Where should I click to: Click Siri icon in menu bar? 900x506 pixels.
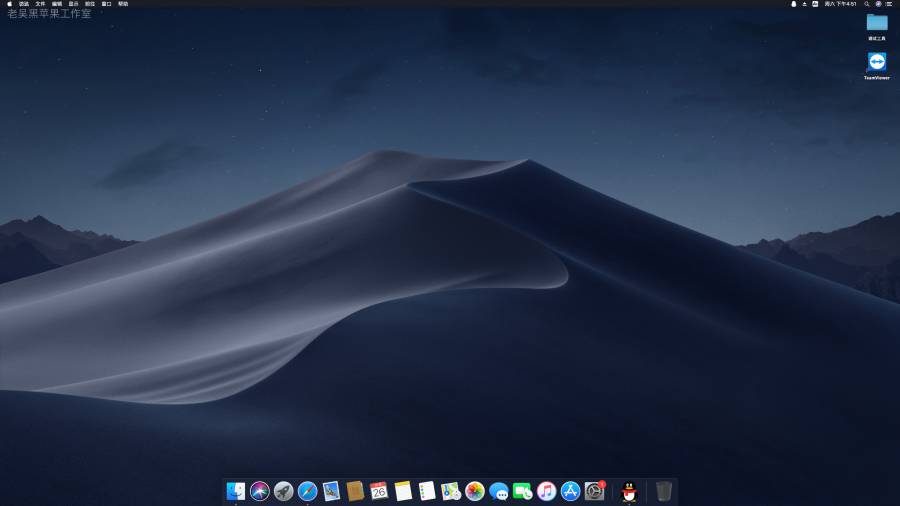pos(878,4)
